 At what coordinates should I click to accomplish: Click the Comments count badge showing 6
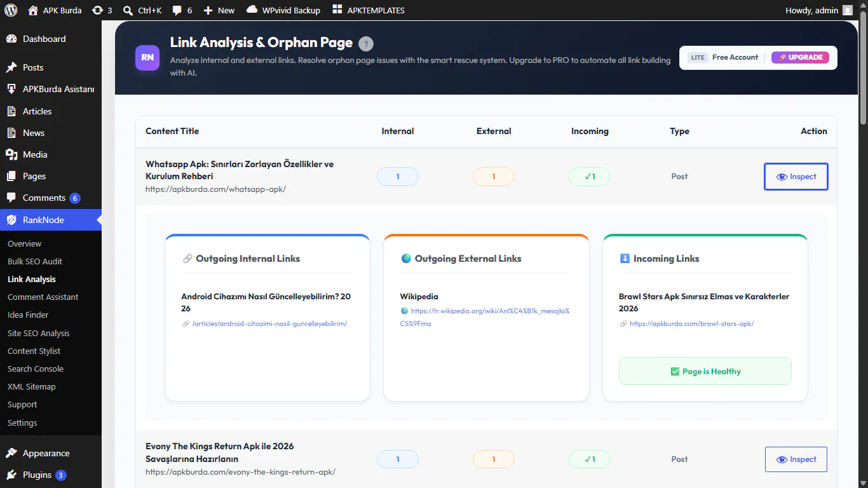point(75,198)
